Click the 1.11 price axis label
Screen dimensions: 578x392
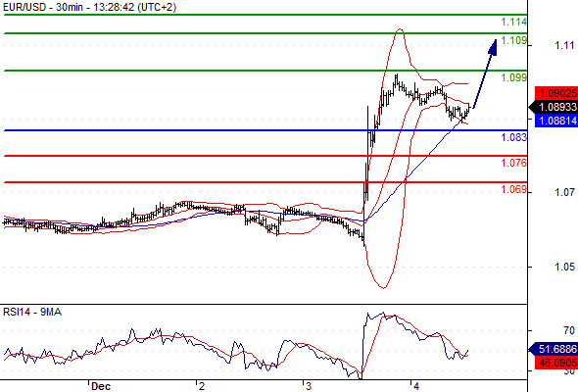[x=564, y=45]
